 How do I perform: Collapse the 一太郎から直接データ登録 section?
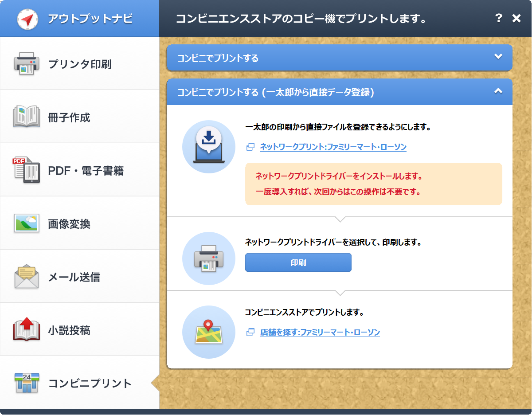click(x=498, y=92)
